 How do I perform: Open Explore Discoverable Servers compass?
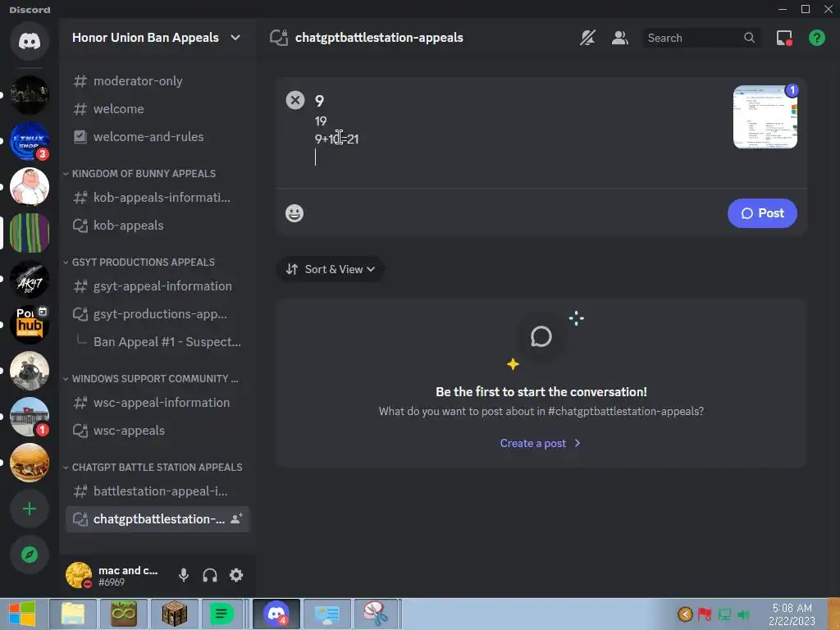click(30, 555)
